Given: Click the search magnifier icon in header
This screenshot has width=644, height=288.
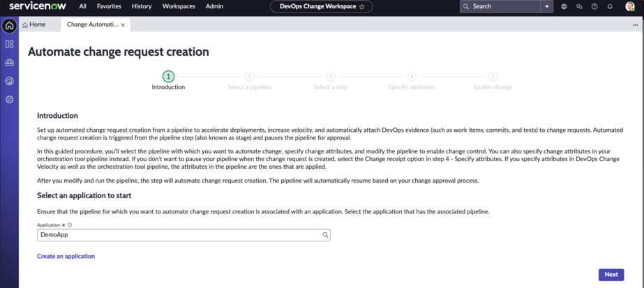Looking at the screenshot, I should tap(466, 6).
